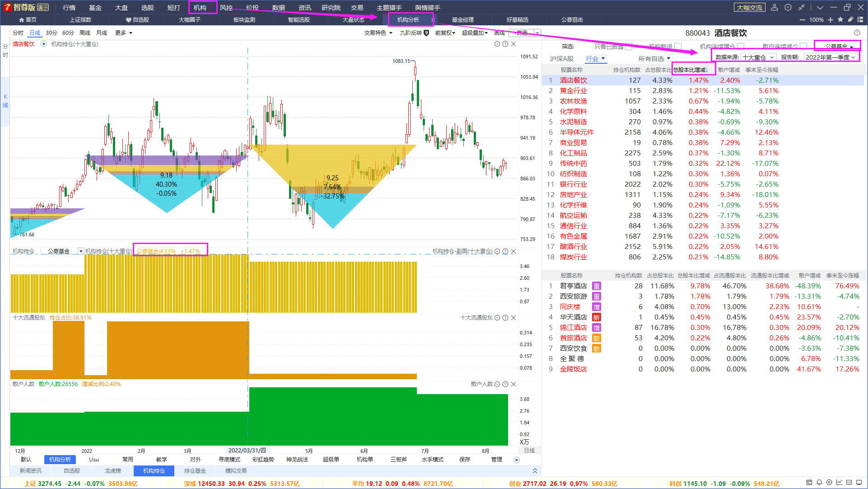This screenshot has height=489, width=868.
Task: Open chart trend icon in status bar
Action: tap(839, 483)
